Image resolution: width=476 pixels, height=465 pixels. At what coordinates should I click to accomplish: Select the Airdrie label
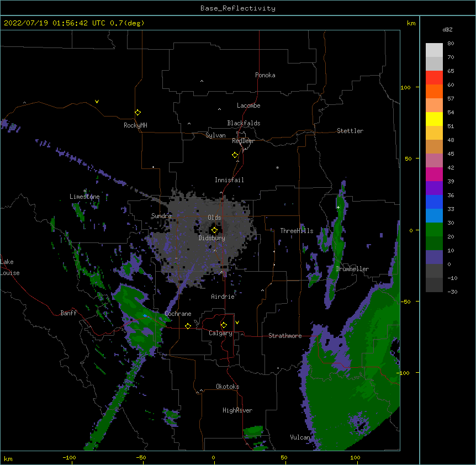223,297
